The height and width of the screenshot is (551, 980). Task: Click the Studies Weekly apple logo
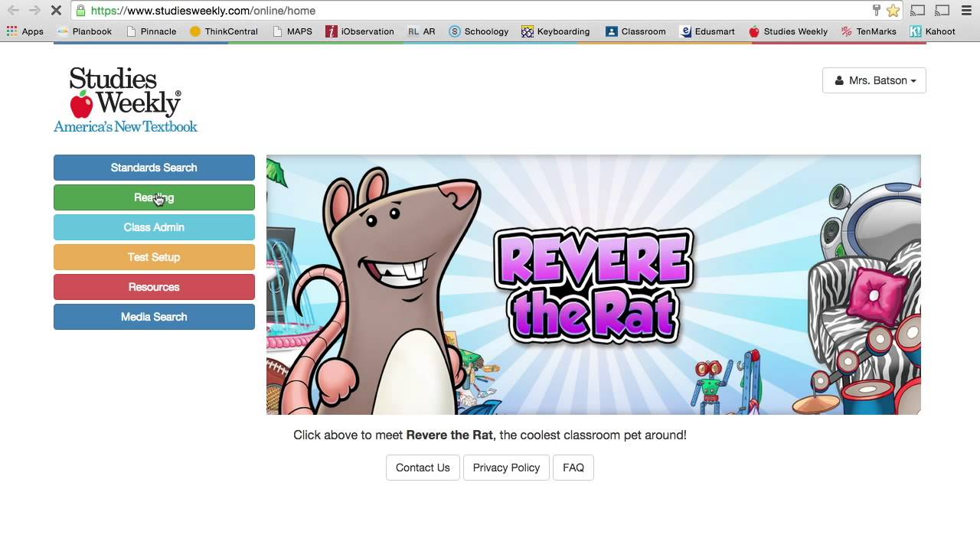tap(126, 99)
